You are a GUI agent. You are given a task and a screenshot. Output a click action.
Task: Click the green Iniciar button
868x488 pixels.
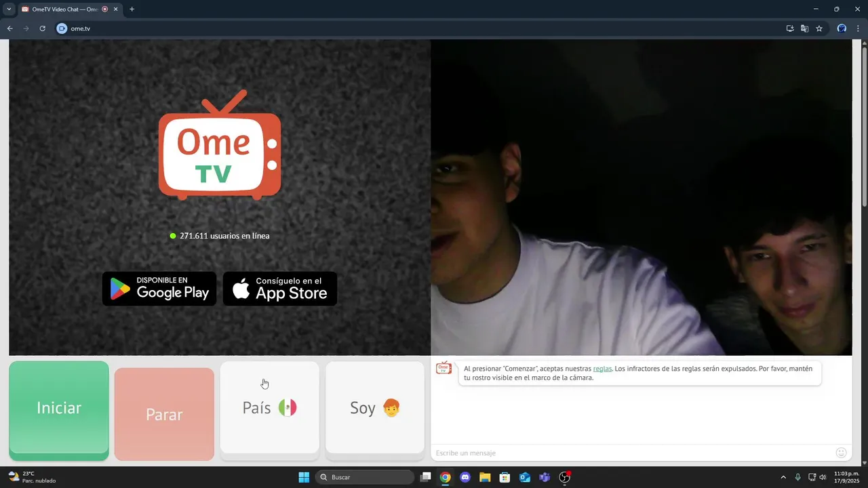[59, 411]
